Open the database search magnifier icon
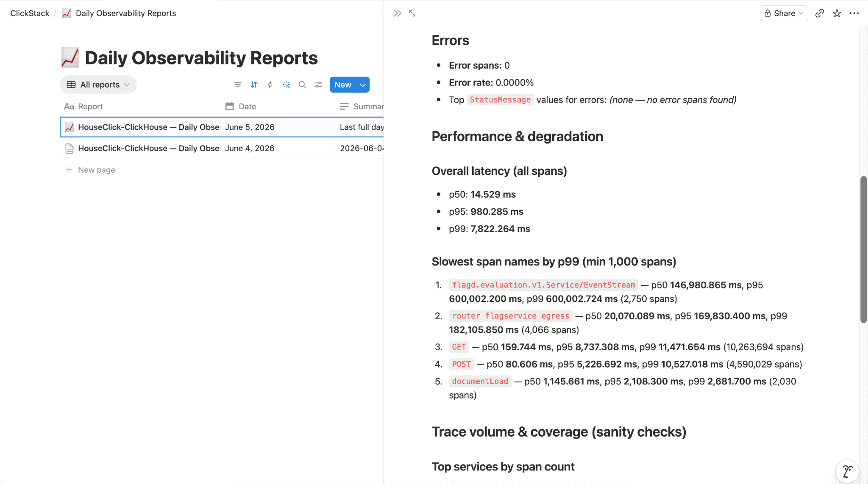 coord(302,85)
